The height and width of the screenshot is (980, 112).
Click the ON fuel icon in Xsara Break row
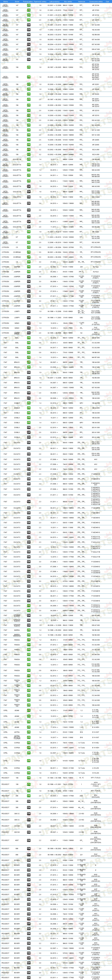click(29, 333)
